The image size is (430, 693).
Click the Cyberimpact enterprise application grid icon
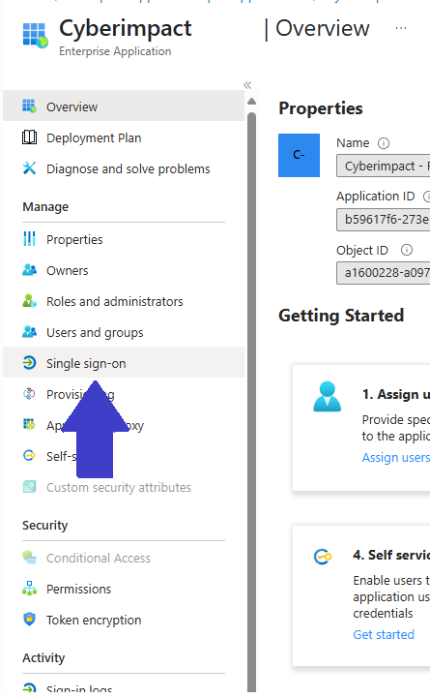35,35
